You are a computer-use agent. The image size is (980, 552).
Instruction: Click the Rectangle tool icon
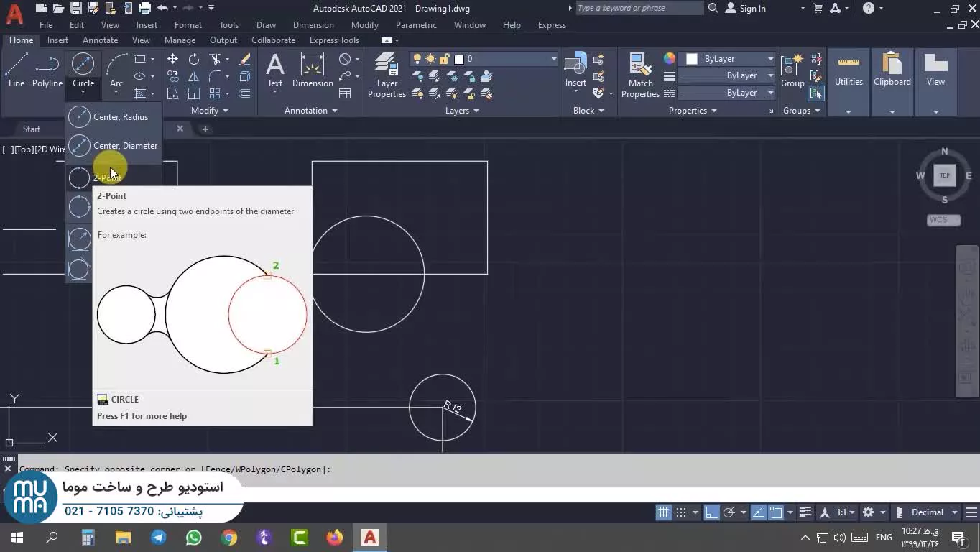pyautogui.click(x=140, y=59)
